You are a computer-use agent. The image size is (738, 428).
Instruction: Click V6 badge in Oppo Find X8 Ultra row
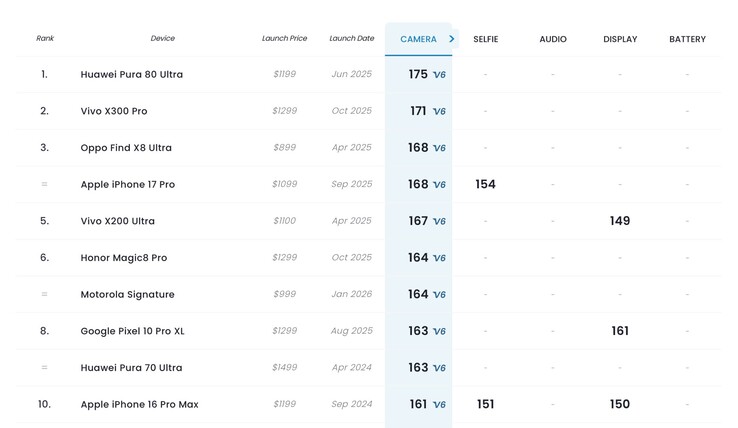tap(439, 148)
